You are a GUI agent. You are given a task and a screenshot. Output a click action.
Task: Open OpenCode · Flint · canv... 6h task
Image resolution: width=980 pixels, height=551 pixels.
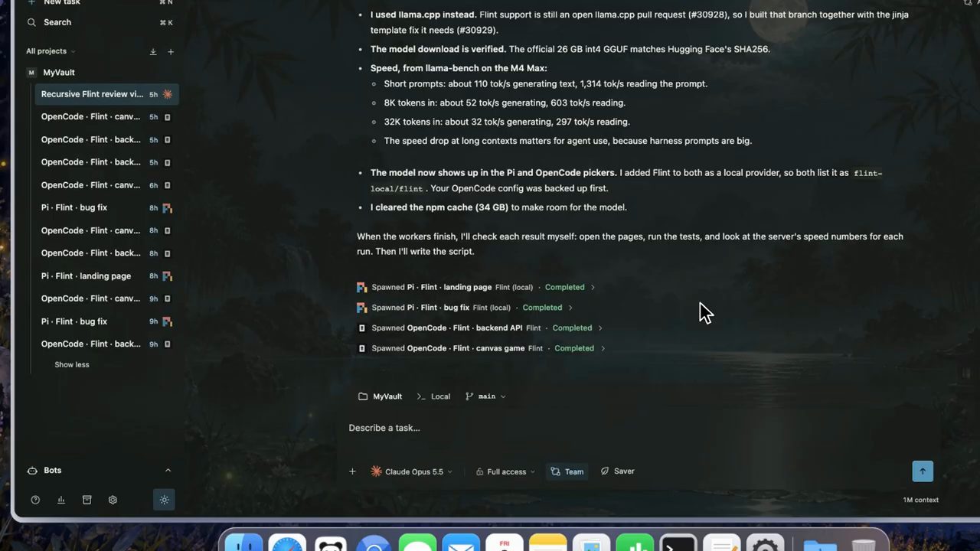(106, 185)
